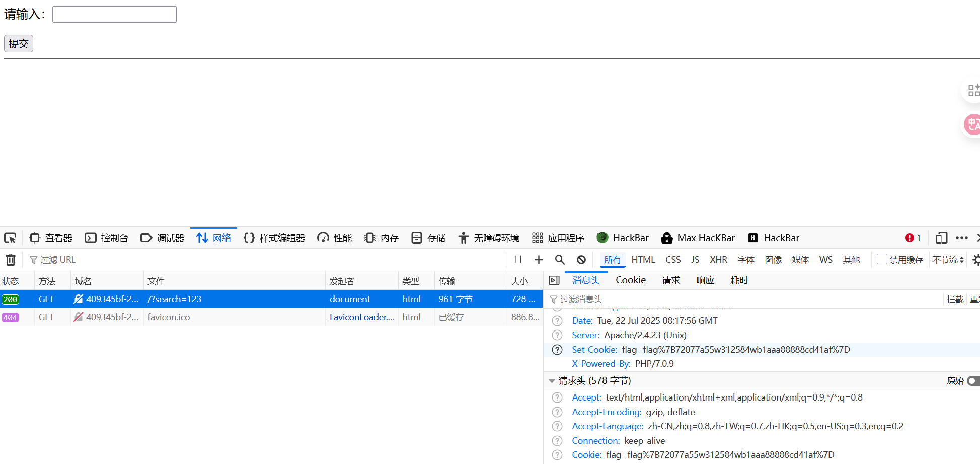The image size is (980, 464).
Task: Open the devtools three-dot options menu
Action: coord(962,238)
